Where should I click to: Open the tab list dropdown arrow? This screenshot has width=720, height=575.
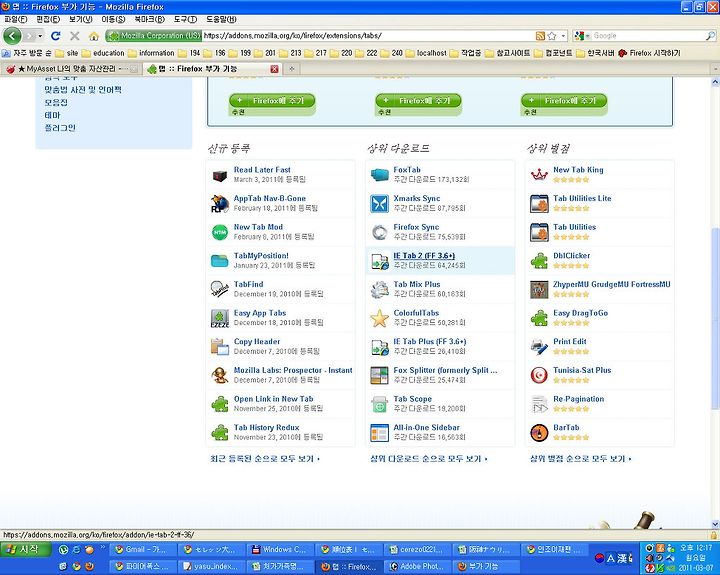coord(715,69)
